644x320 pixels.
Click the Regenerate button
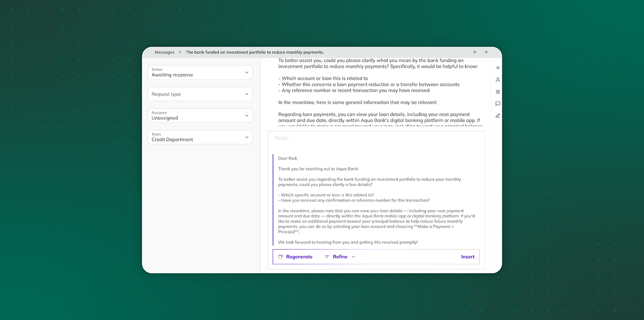(295, 257)
